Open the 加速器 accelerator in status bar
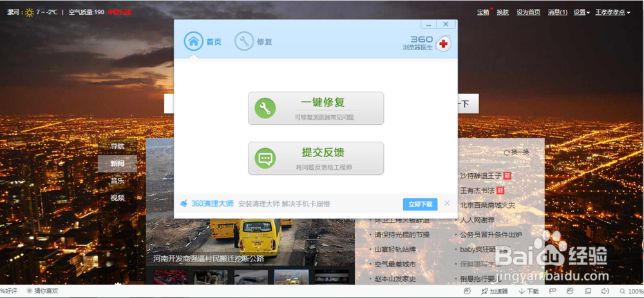 click(x=495, y=292)
